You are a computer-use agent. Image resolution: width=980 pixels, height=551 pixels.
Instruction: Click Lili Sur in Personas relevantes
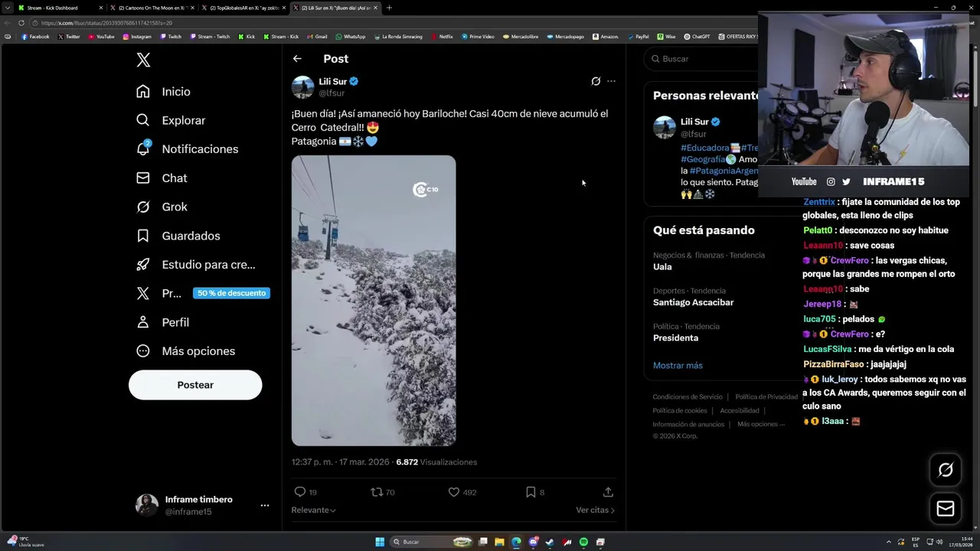694,122
